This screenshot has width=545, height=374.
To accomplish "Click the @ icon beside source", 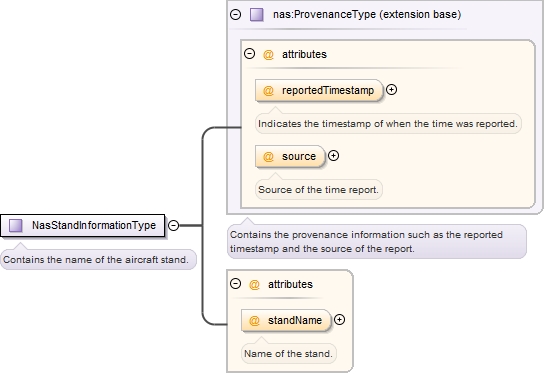I will (x=268, y=156).
